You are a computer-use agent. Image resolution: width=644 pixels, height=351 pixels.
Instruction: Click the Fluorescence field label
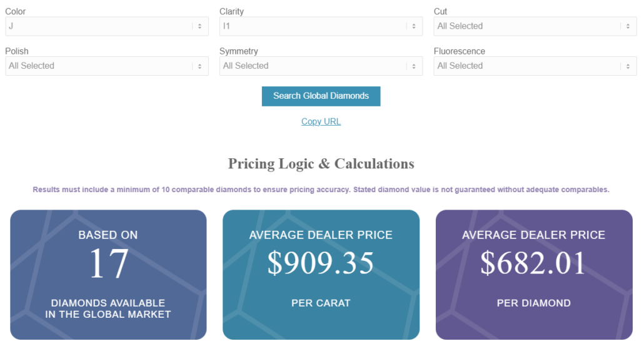(459, 51)
